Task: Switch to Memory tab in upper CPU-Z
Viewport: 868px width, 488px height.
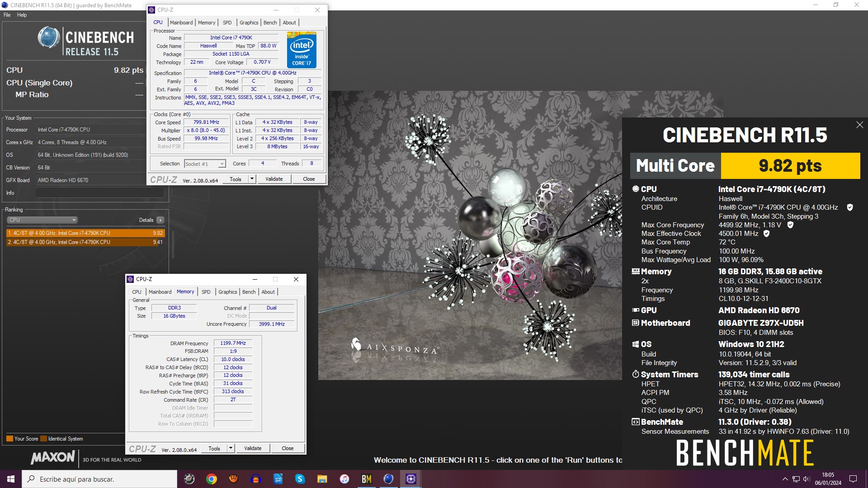Action: pyautogui.click(x=207, y=23)
